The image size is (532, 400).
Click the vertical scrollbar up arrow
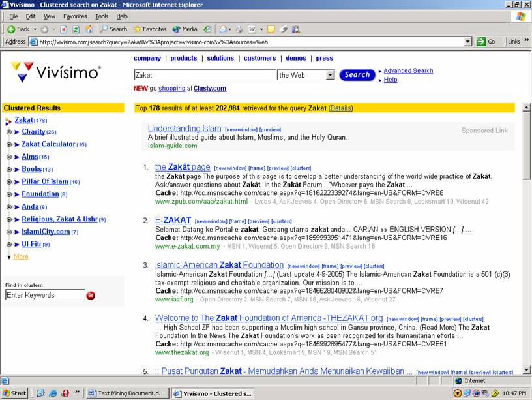[x=527, y=108]
